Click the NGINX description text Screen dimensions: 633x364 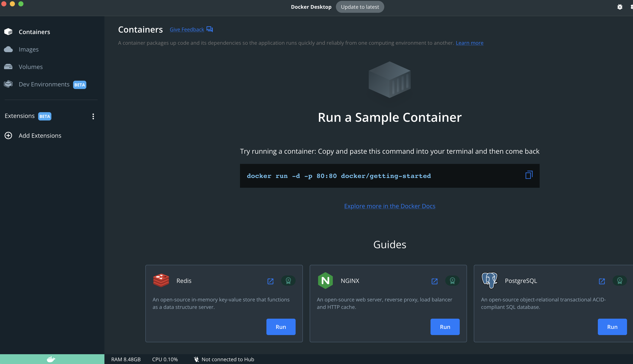pyautogui.click(x=384, y=303)
